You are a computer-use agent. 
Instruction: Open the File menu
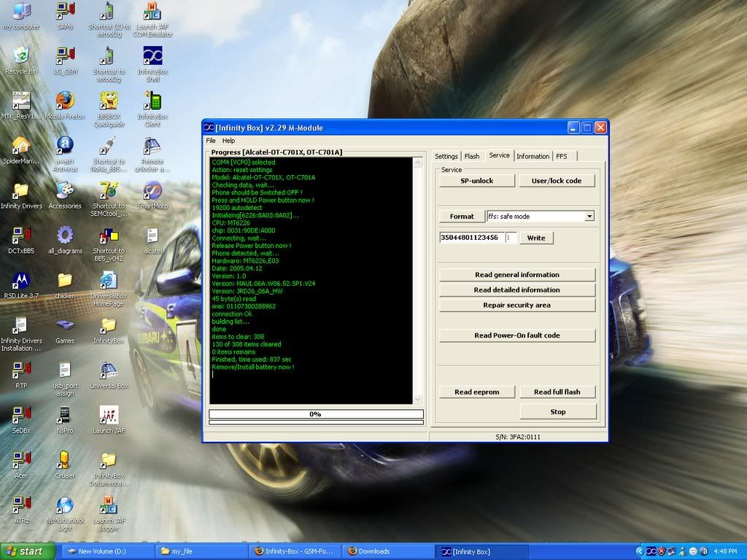(x=211, y=141)
